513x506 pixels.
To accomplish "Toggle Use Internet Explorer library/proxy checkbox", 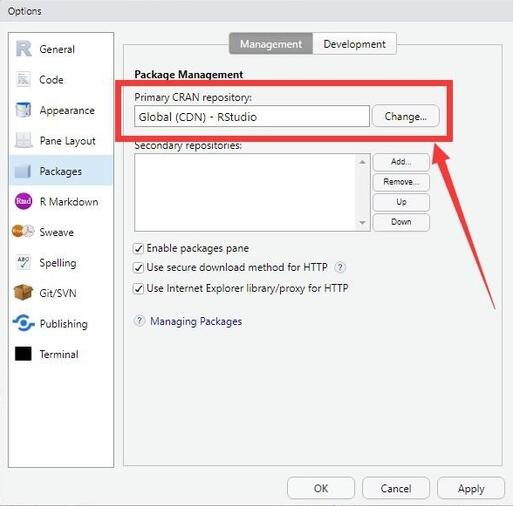I will tap(138, 288).
